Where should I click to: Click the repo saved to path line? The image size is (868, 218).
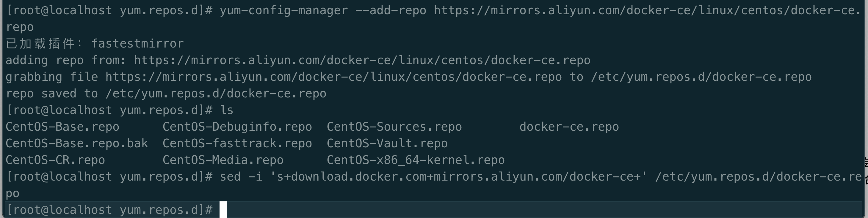pos(166,94)
